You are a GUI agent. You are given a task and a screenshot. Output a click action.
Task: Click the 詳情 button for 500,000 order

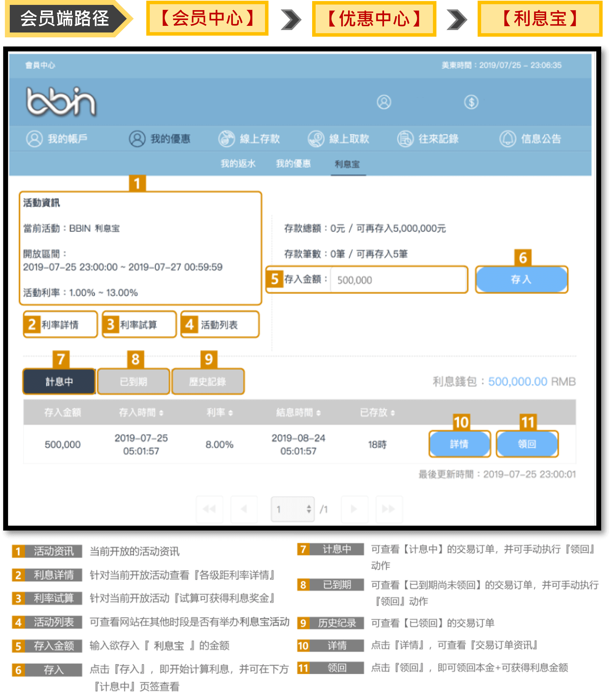pyautogui.click(x=459, y=444)
